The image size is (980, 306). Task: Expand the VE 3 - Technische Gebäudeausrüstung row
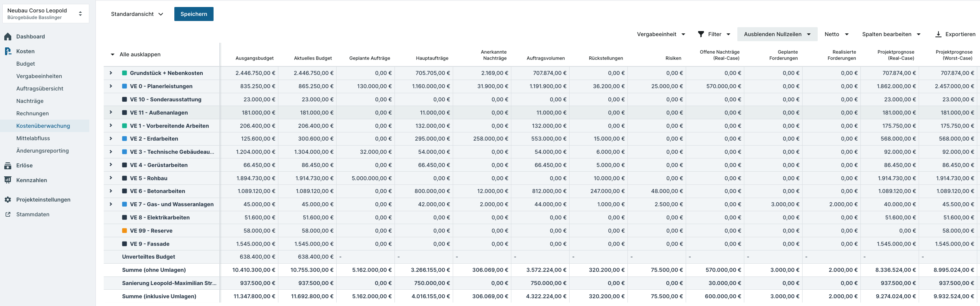click(x=111, y=151)
